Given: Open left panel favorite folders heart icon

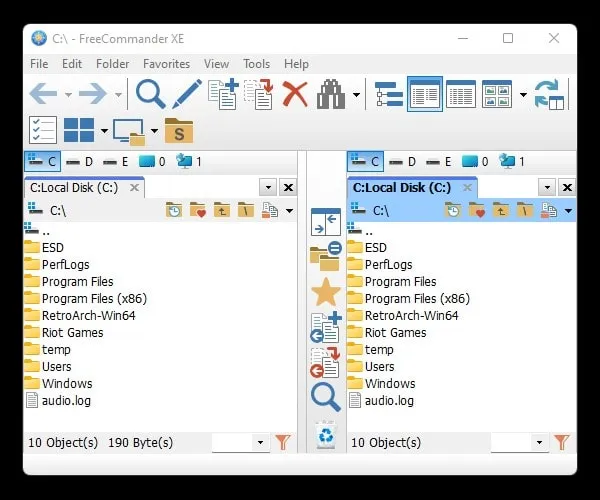Looking at the screenshot, I should (x=198, y=210).
